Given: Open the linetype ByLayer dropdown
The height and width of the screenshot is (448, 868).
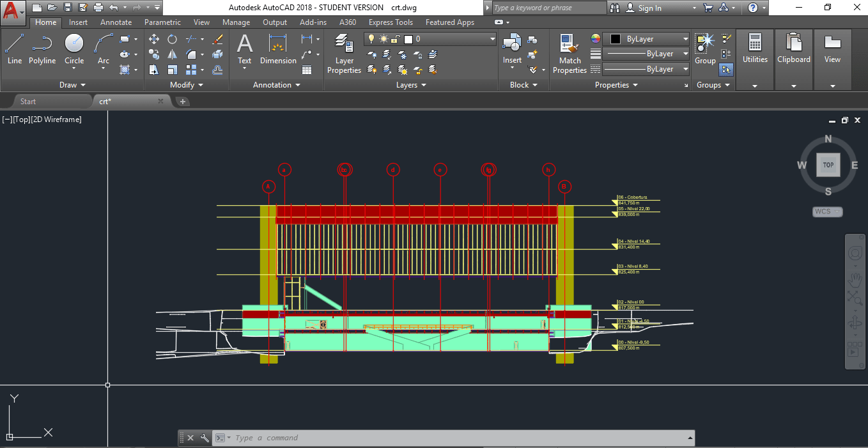Looking at the screenshot, I should pyautogui.click(x=646, y=69).
